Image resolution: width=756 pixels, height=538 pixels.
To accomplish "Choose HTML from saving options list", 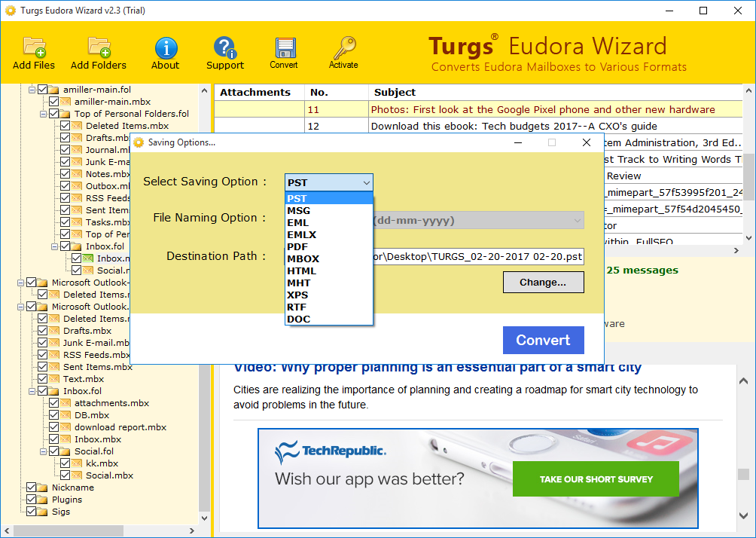I will tap(329, 271).
